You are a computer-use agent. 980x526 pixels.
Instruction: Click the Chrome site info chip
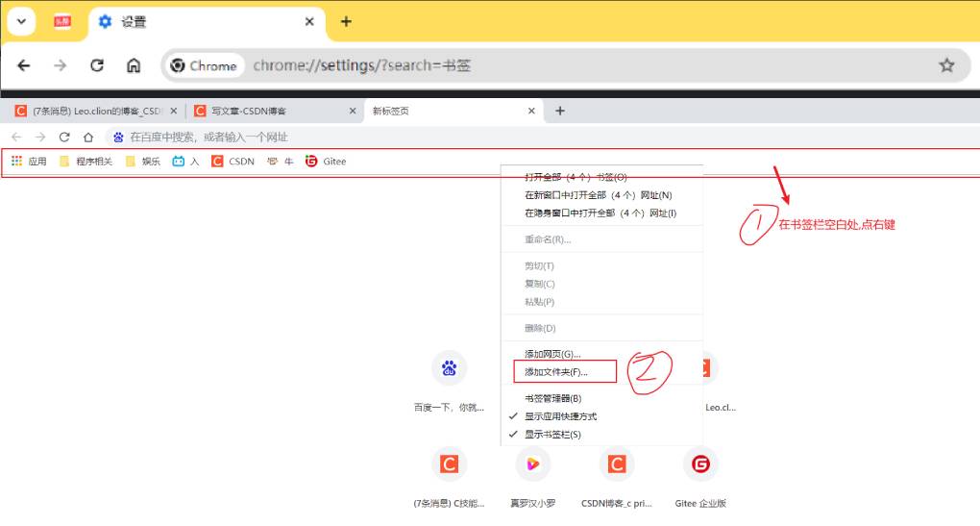205,65
